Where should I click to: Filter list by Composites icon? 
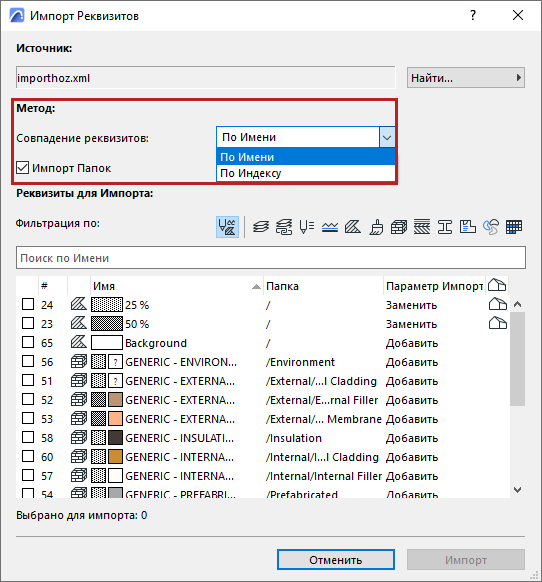pos(422,226)
